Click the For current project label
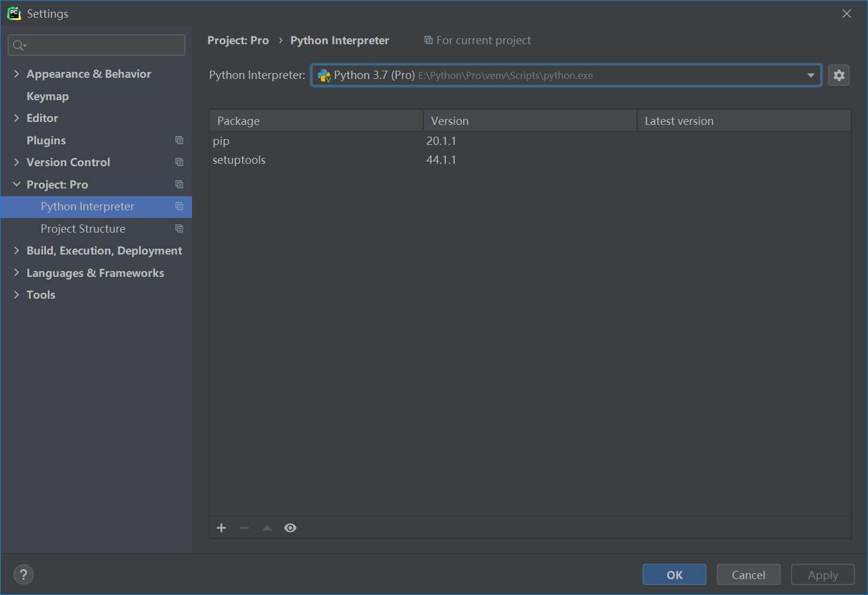 (x=483, y=40)
